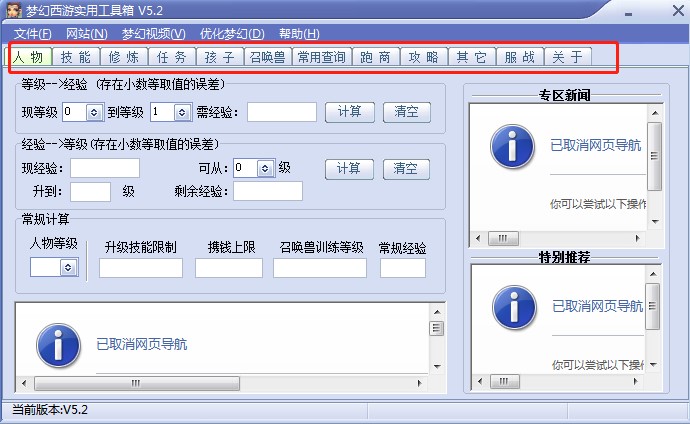Select the 人物 tab

click(28, 57)
